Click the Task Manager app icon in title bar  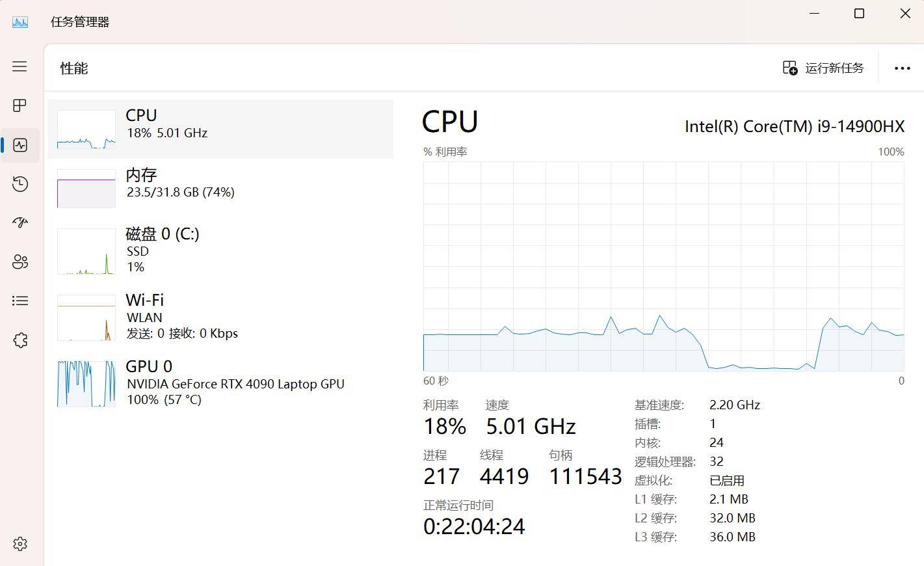click(x=20, y=21)
